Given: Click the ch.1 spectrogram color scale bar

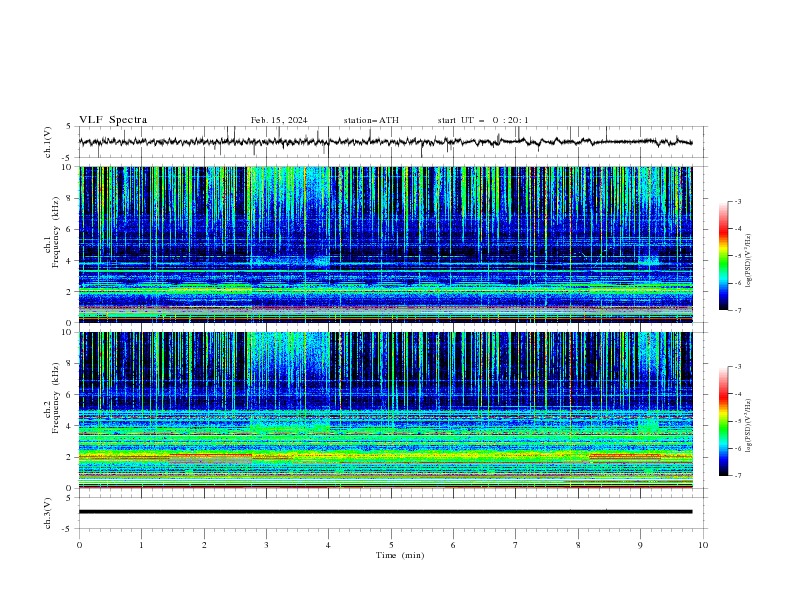Looking at the screenshot, I should (723, 256).
